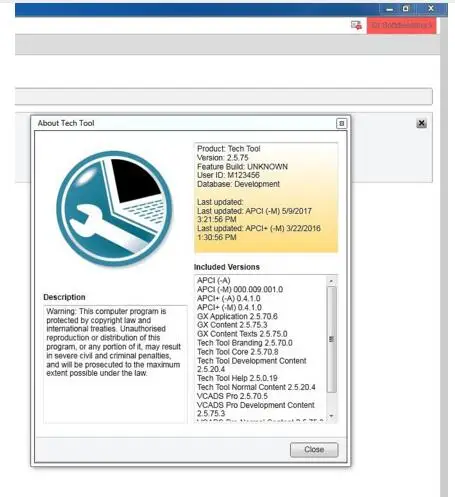The width and height of the screenshot is (455, 497).
Task: Click the X button on background panel
Action: click(421, 123)
